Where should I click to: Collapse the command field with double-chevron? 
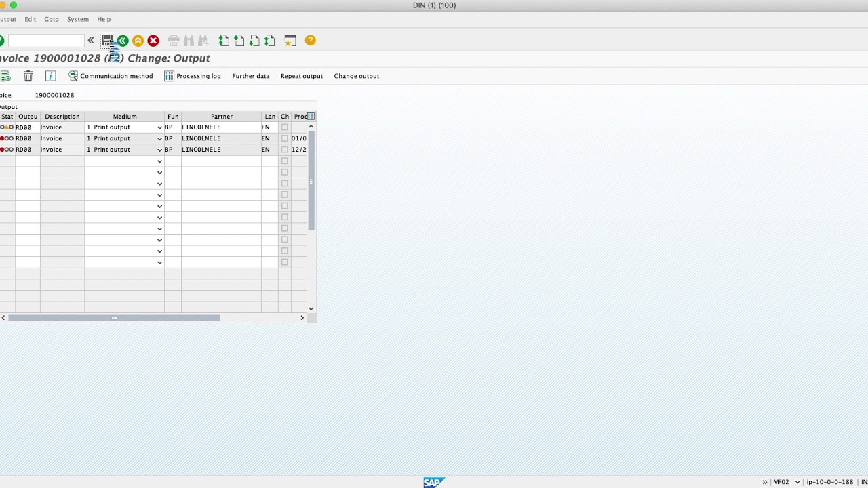[x=91, y=41]
